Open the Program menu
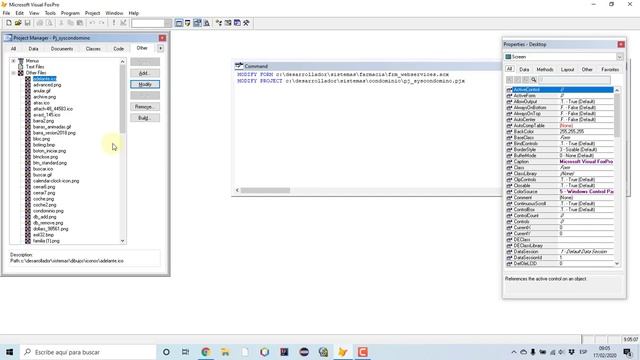 [70, 13]
